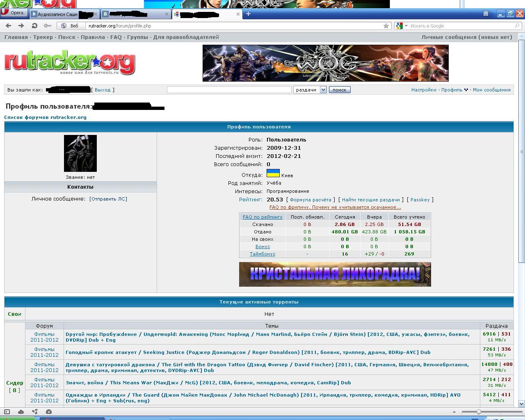
Task: Run the Google search with the magnifier icon
Action: 518,26
